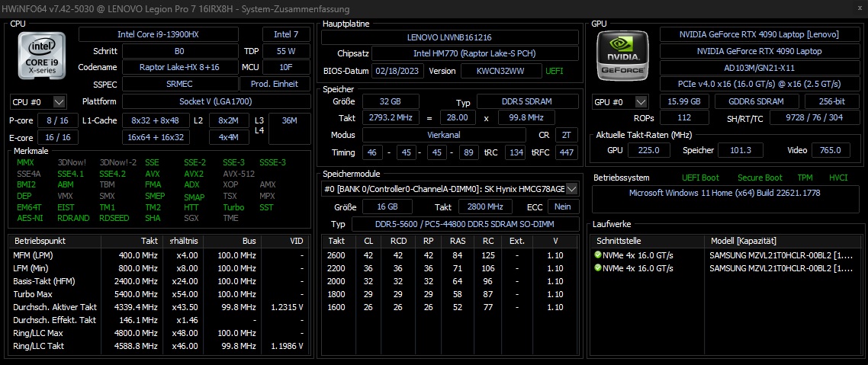Click the NVIDIA GeForce logo
The height and width of the screenshot is (365, 868).
(622, 56)
